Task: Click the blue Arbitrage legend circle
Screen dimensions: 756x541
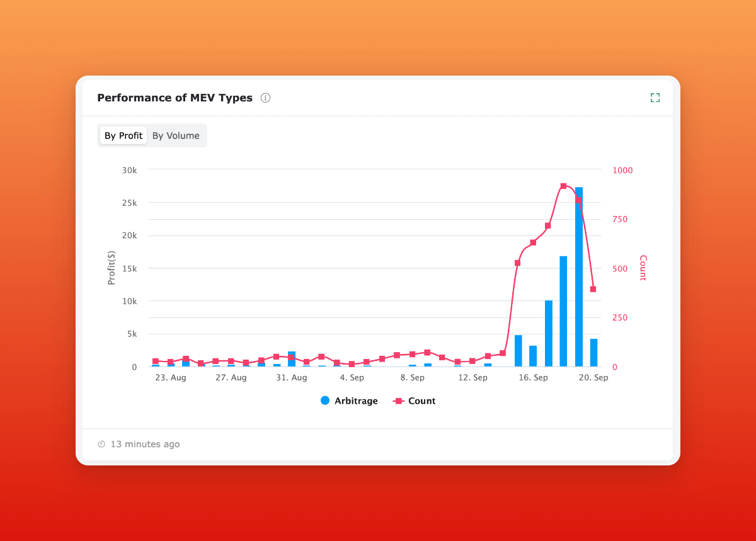Action: coord(325,401)
